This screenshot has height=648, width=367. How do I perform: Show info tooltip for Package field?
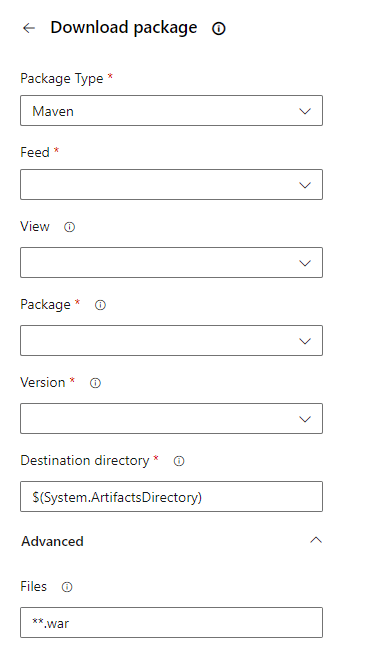pos(100,305)
